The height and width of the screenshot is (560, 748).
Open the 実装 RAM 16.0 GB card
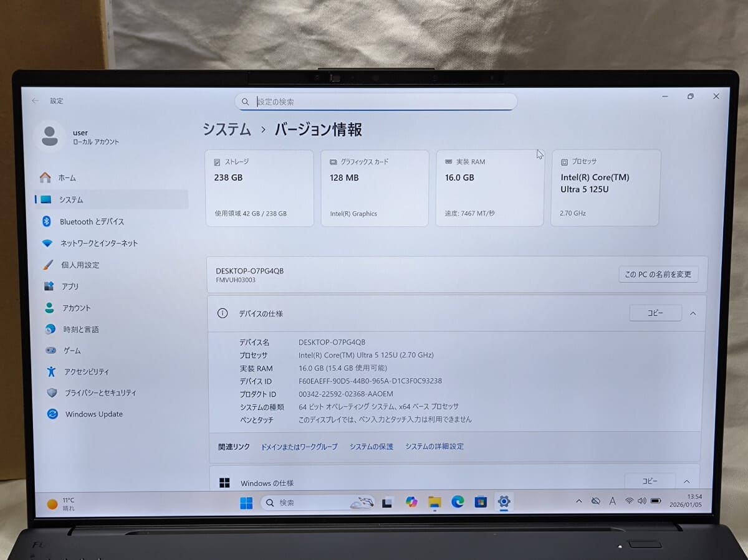click(x=490, y=187)
